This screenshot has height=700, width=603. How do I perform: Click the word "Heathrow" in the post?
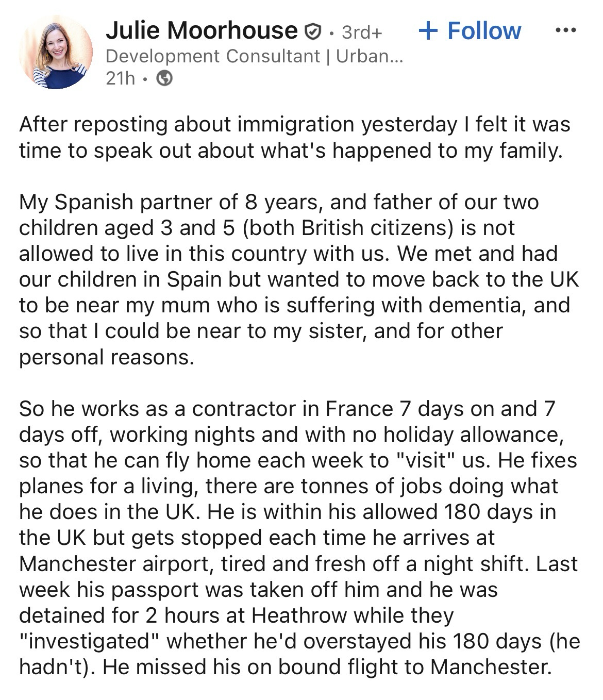tap(300, 615)
